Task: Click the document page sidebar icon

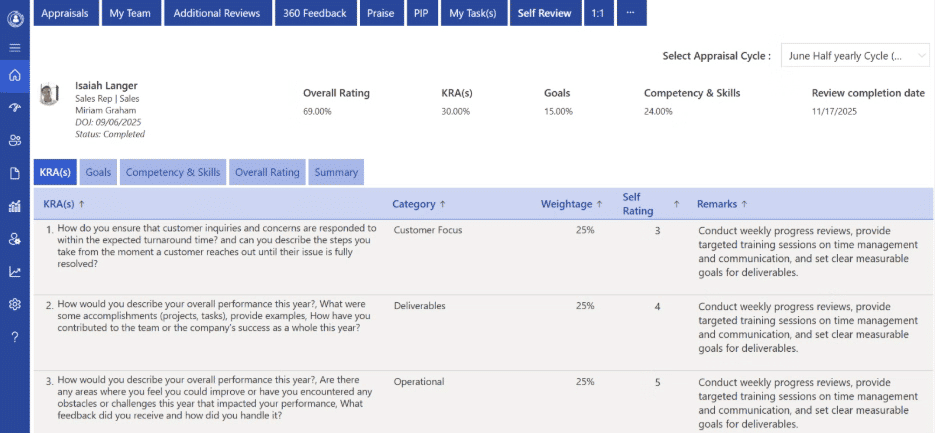Action: pos(15,174)
